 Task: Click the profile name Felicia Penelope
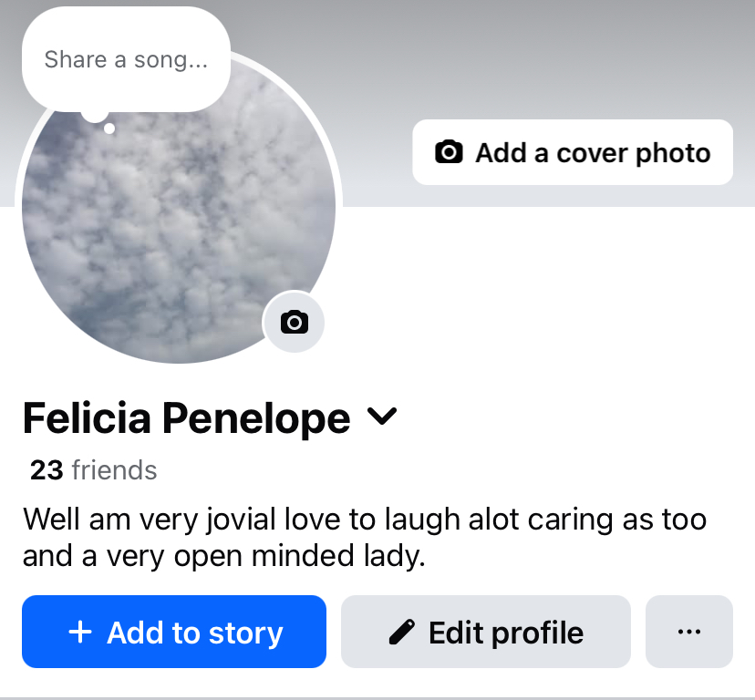point(186,418)
